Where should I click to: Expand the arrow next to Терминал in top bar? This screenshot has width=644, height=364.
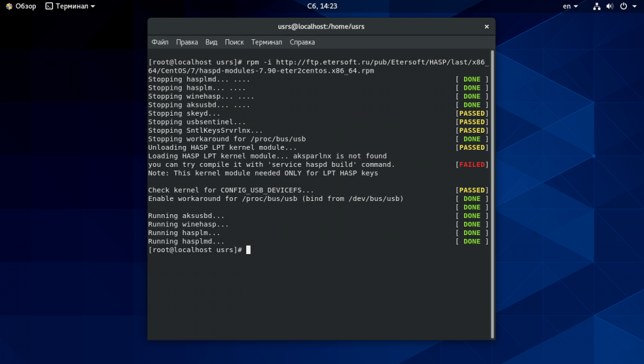(x=93, y=6)
